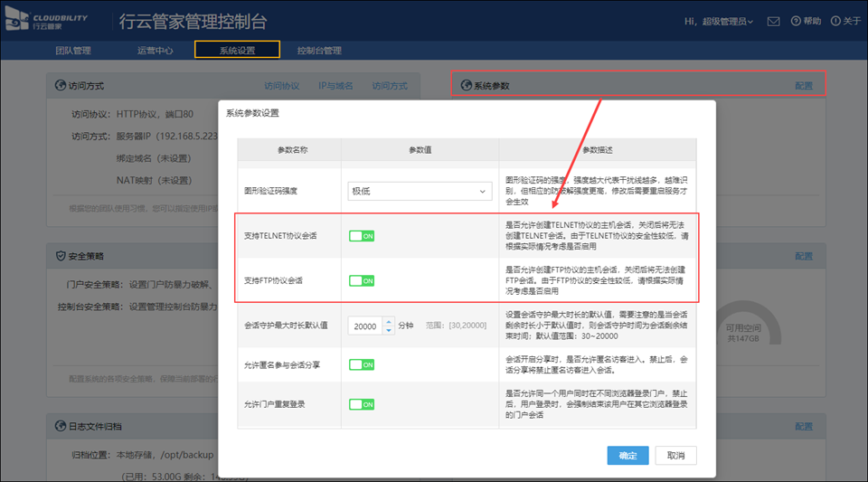The width and height of the screenshot is (868, 482).
Task: Turn off the 允许门户重复登录 switch
Action: click(362, 404)
